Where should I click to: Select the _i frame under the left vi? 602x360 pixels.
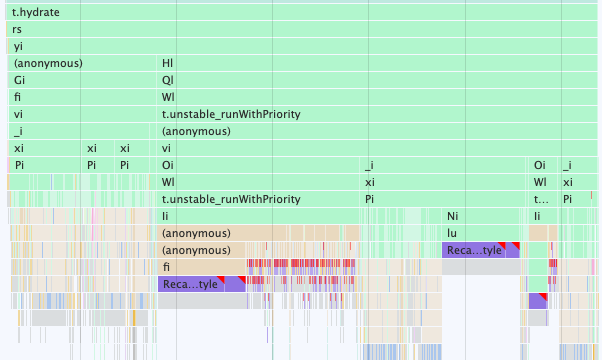[x=79, y=131]
